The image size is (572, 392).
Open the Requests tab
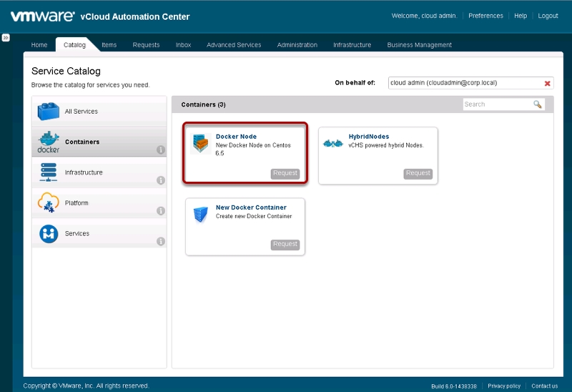[146, 45]
